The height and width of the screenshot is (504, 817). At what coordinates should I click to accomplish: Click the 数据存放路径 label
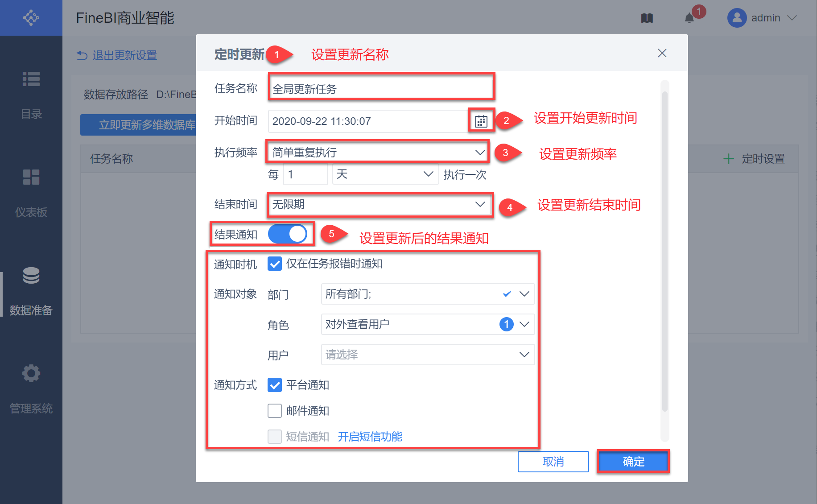coord(116,95)
